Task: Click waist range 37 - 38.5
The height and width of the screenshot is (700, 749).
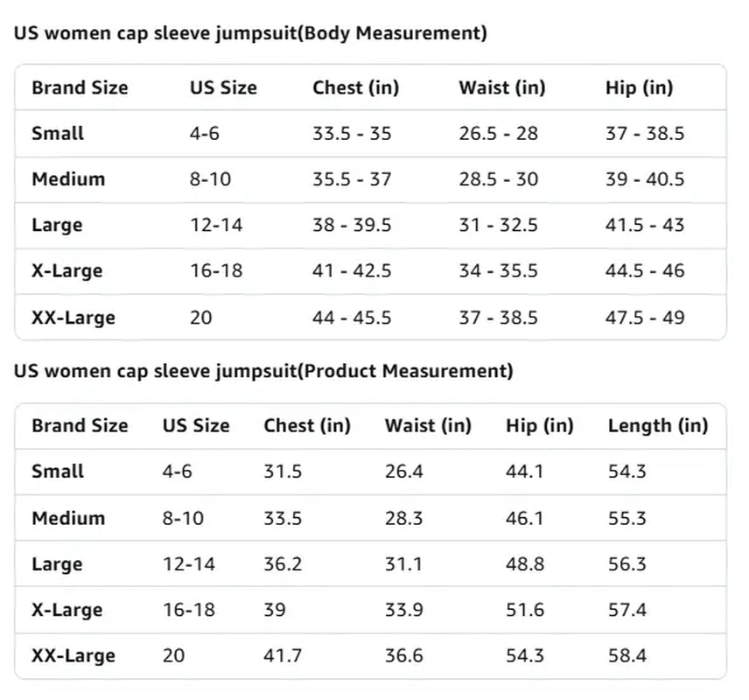Action: [x=498, y=317]
